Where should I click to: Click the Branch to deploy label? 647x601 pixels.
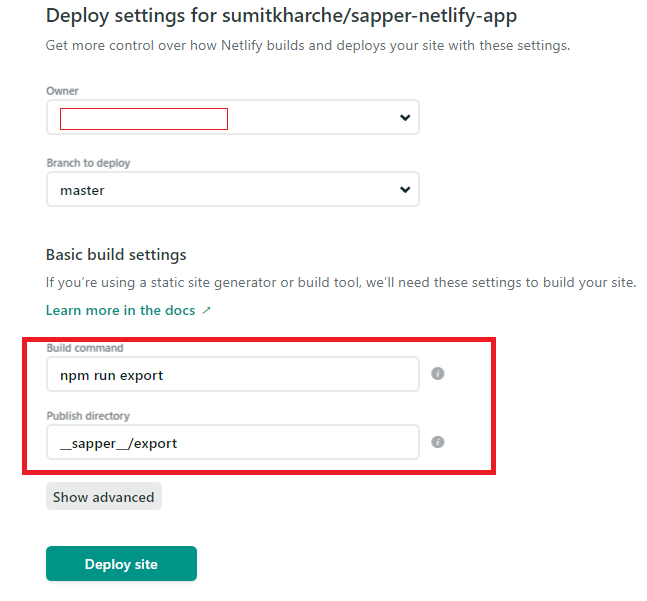point(88,163)
